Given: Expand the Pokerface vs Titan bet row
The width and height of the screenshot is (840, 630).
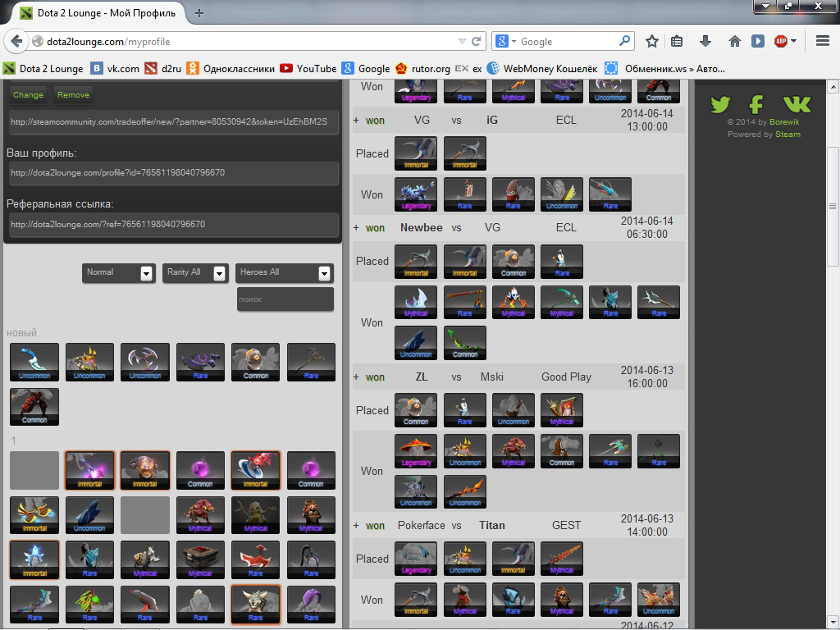Looking at the screenshot, I should (356, 526).
